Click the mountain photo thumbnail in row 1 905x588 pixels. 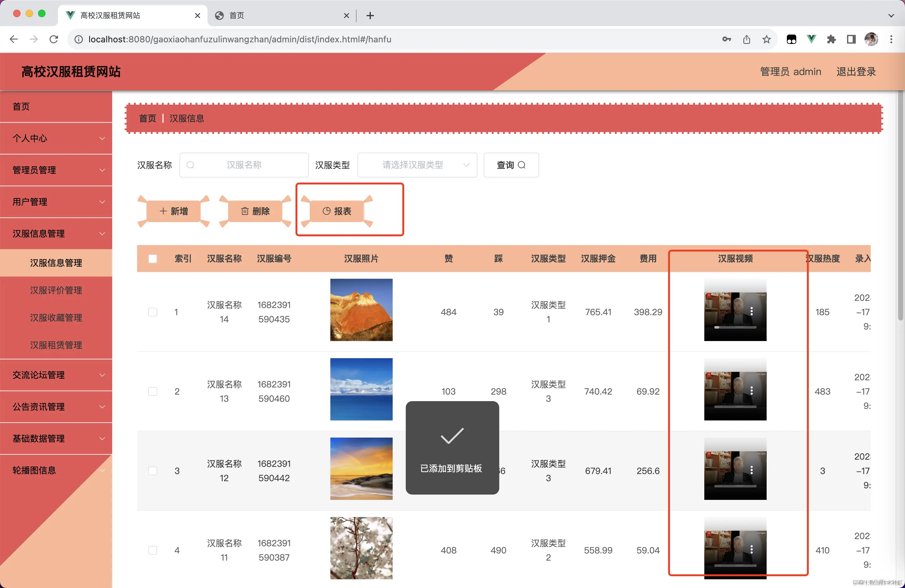coord(361,310)
